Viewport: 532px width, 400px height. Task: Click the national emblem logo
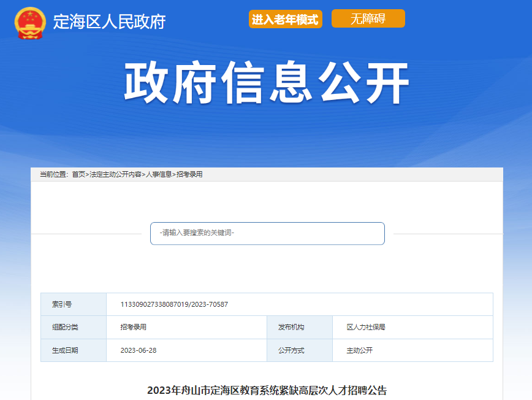[x=29, y=23]
